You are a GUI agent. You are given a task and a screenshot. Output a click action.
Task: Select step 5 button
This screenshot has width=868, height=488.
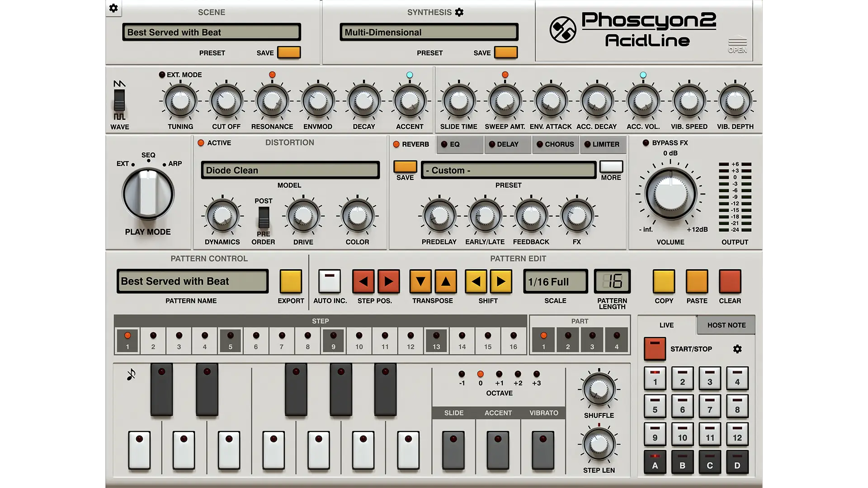coord(230,341)
